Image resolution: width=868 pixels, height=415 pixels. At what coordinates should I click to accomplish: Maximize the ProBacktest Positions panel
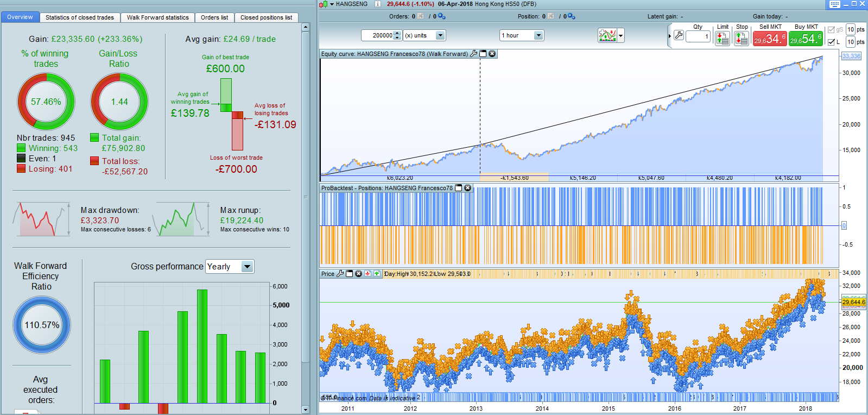pyautogui.click(x=458, y=188)
